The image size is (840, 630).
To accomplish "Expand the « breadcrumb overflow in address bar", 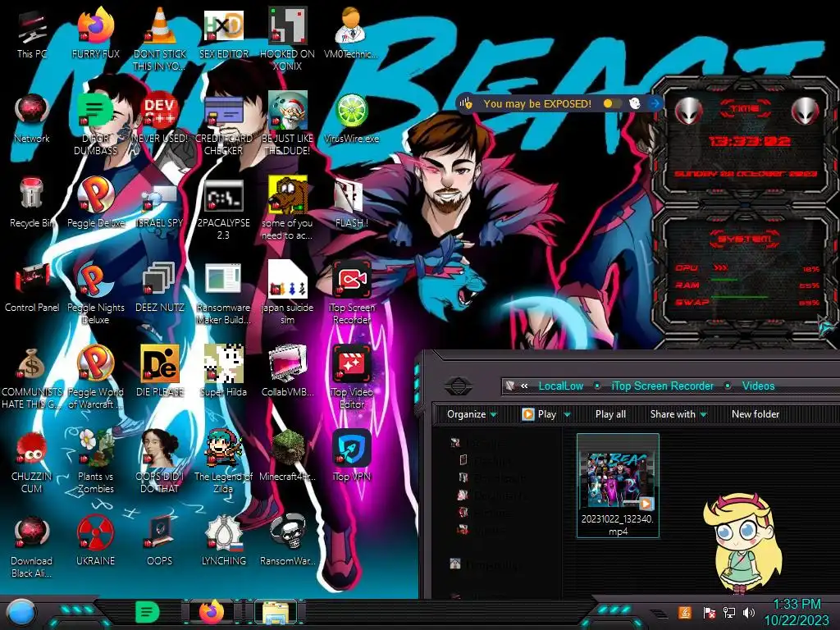I will point(524,386).
